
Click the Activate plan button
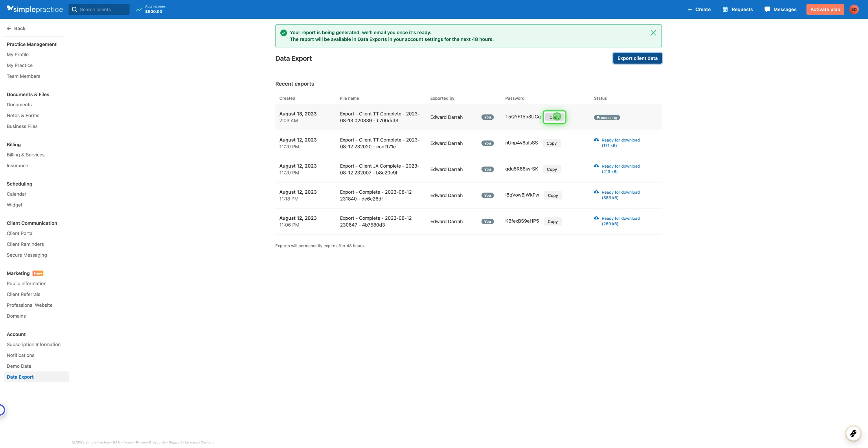coord(825,10)
